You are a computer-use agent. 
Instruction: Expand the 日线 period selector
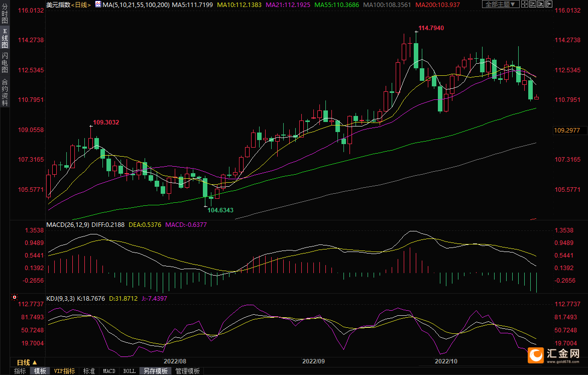(28, 362)
